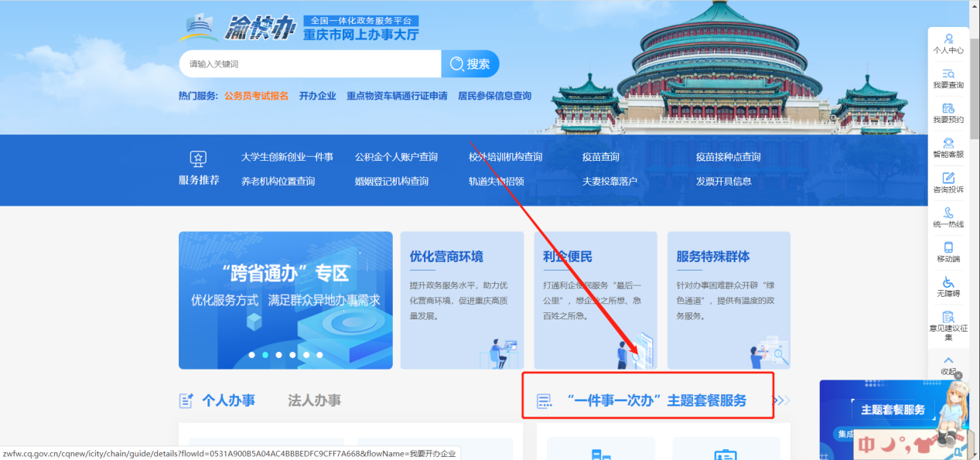Focus the keyword search input field
This screenshot has width=980, height=460.
coord(310,64)
